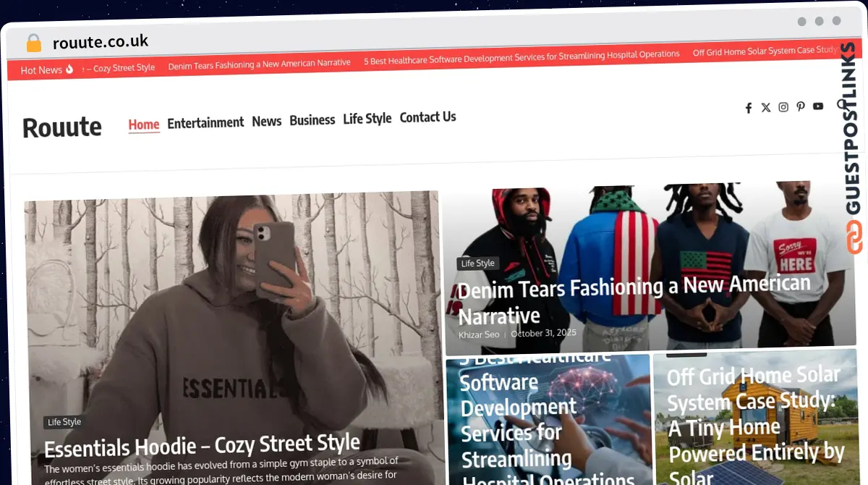Open the Entertainment section
Image resolution: width=868 pixels, height=485 pixels.
(x=205, y=122)
